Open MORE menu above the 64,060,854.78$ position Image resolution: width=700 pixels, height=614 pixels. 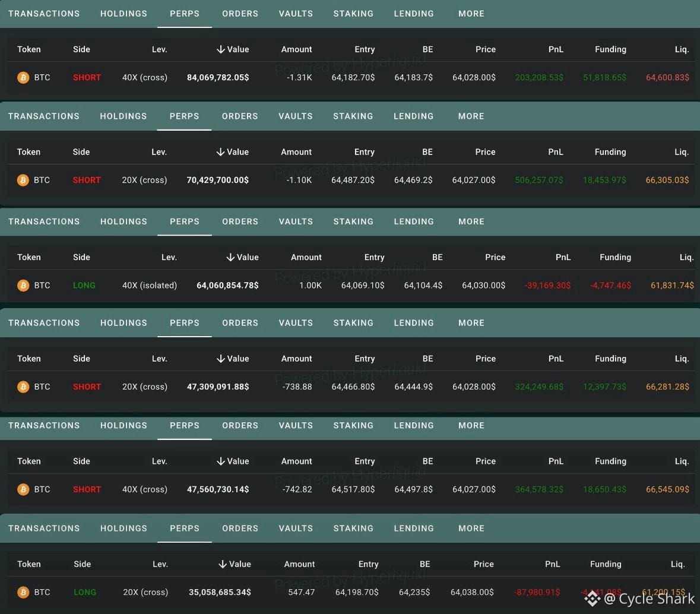click(471, 222)
